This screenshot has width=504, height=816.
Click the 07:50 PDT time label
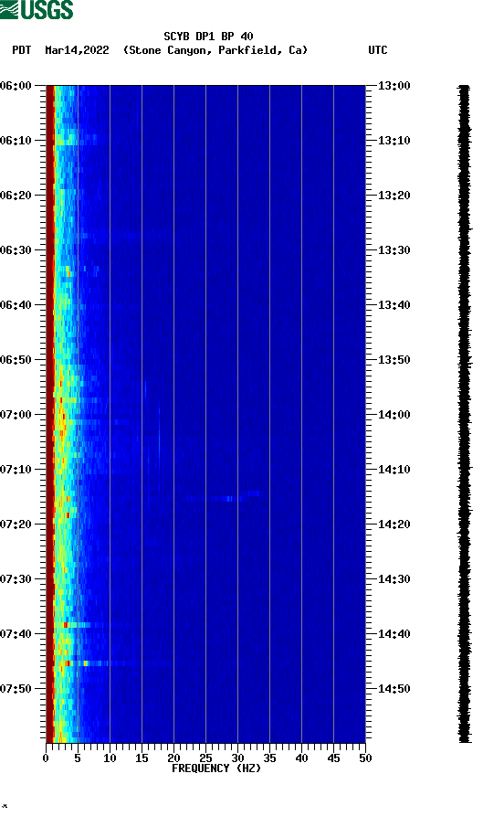(x=16, y=688)
